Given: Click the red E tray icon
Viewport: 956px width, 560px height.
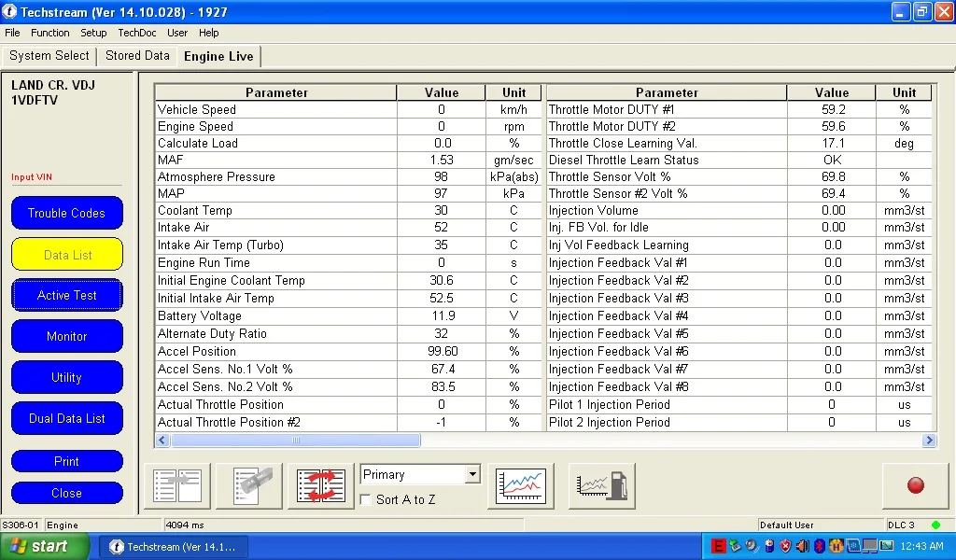Looking at the screenshot, I should (719, 546).
